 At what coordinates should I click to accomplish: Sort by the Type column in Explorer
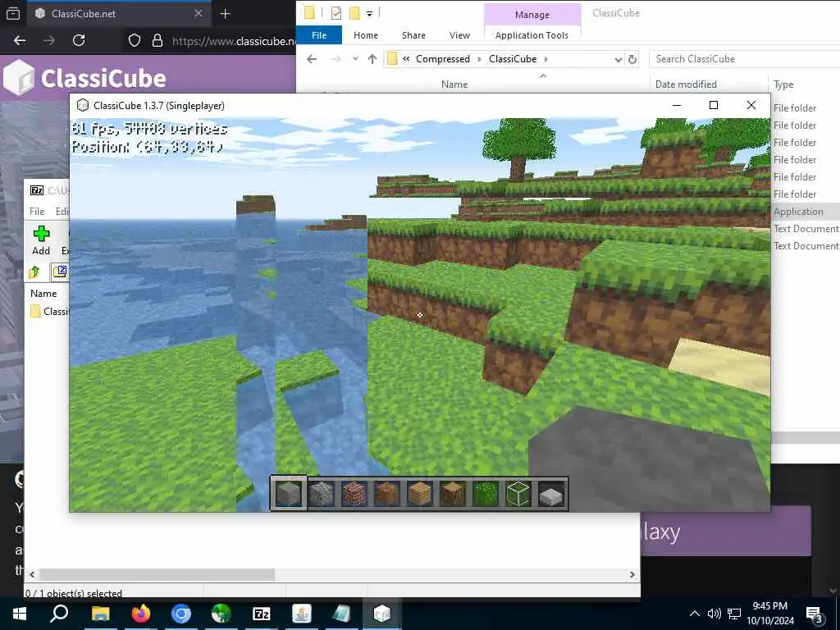click(783, 84)
